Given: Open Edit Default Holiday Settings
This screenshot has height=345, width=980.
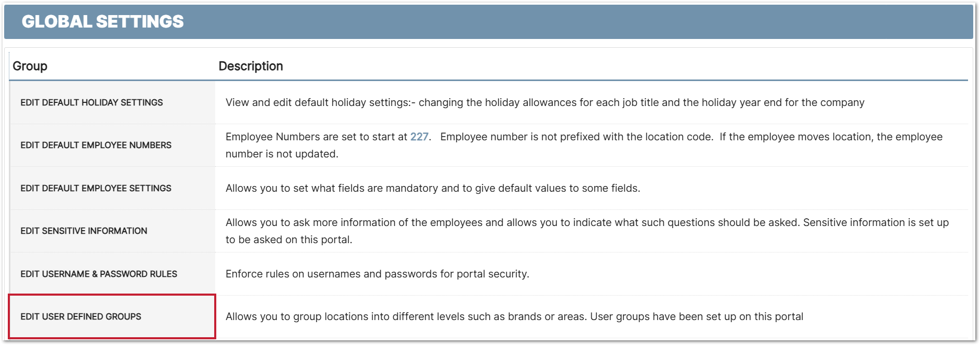Looking at the screenshot, I should [92, 102].
